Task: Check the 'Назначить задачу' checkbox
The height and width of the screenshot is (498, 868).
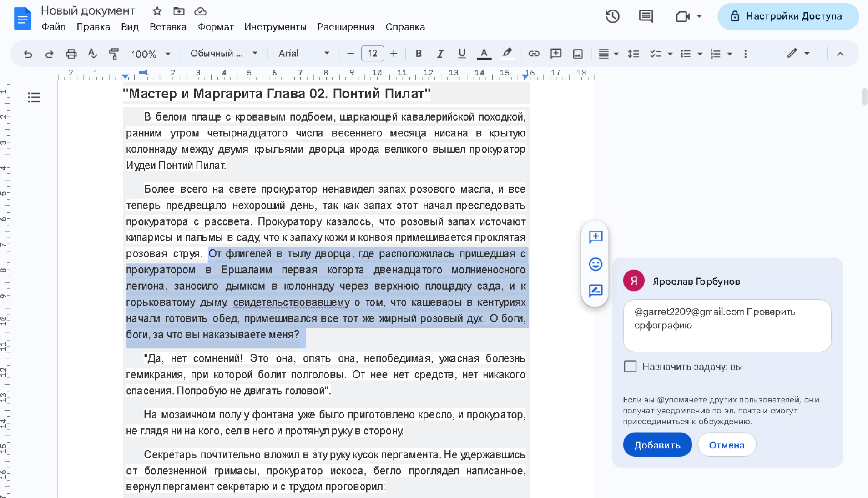Action: coord(630,367)
